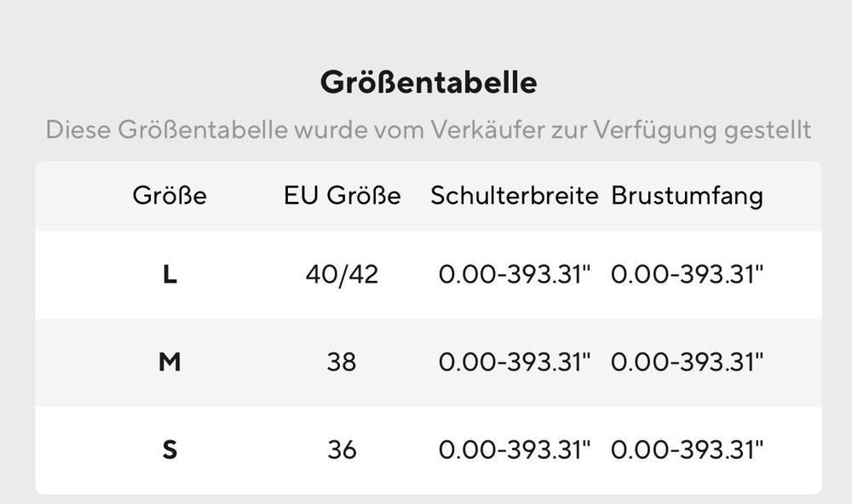
Task: Choose size L row label
Action: click(170, 275)
